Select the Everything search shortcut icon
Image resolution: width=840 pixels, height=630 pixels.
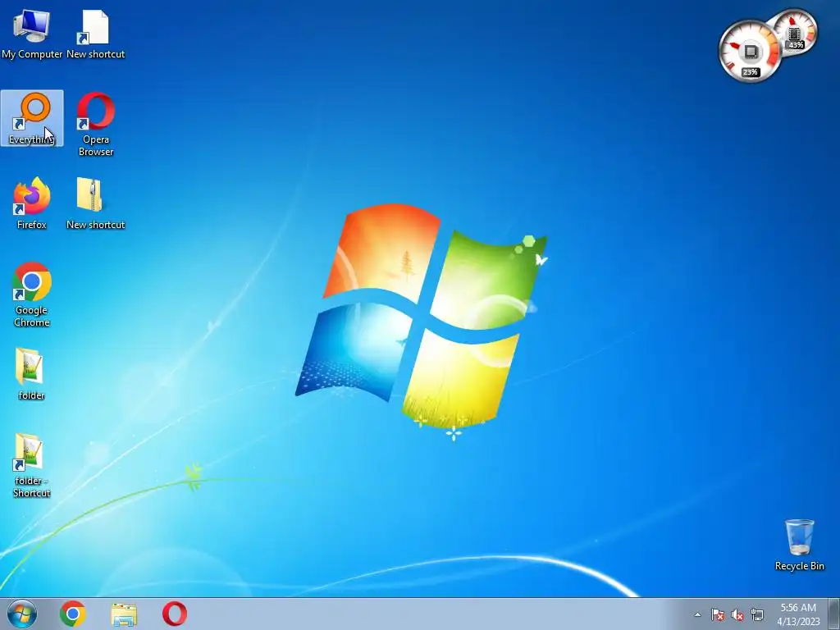32,118
